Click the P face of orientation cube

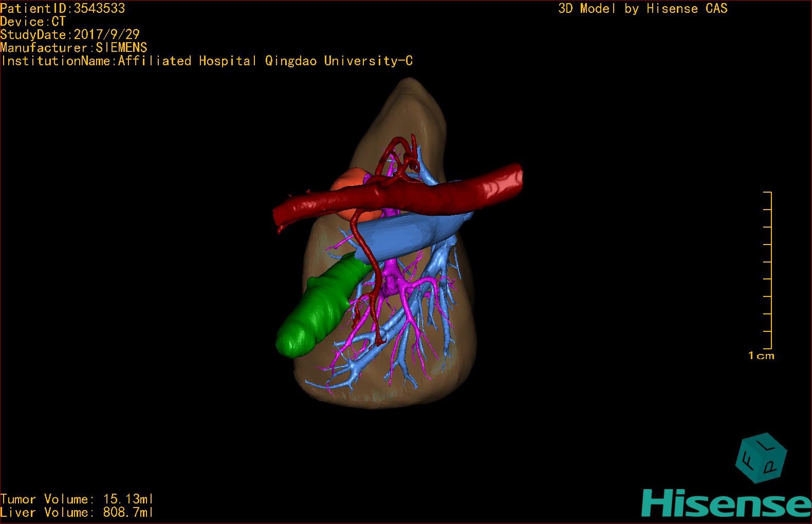pos(772,465)
